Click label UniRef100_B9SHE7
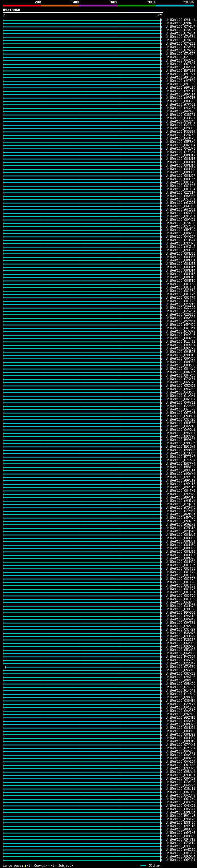 click(180, 433)
